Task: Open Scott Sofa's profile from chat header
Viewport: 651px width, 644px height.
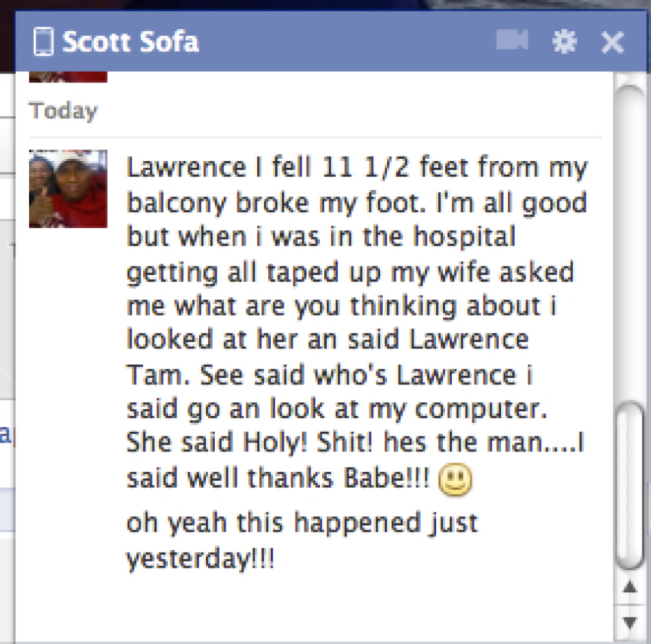Action: point(130,42)
